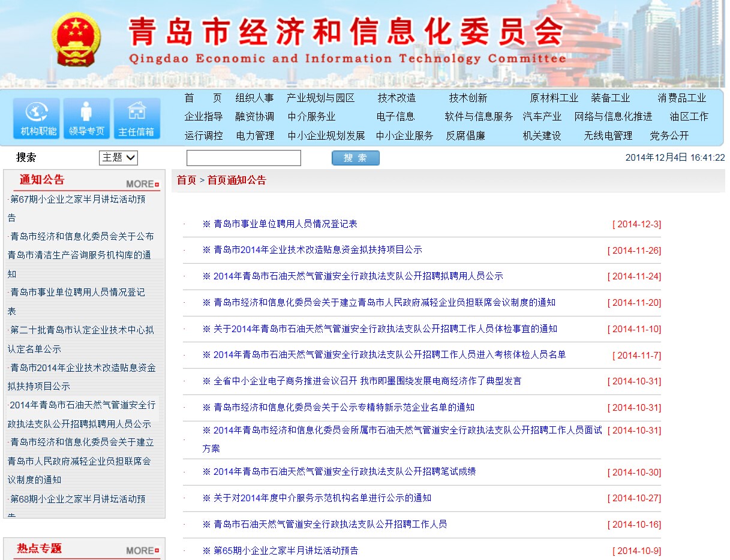Screen dimensions: 730x560
Task: Open 关于公示专精特新示范企业名单的通知 link
Action: click(344, 408)
